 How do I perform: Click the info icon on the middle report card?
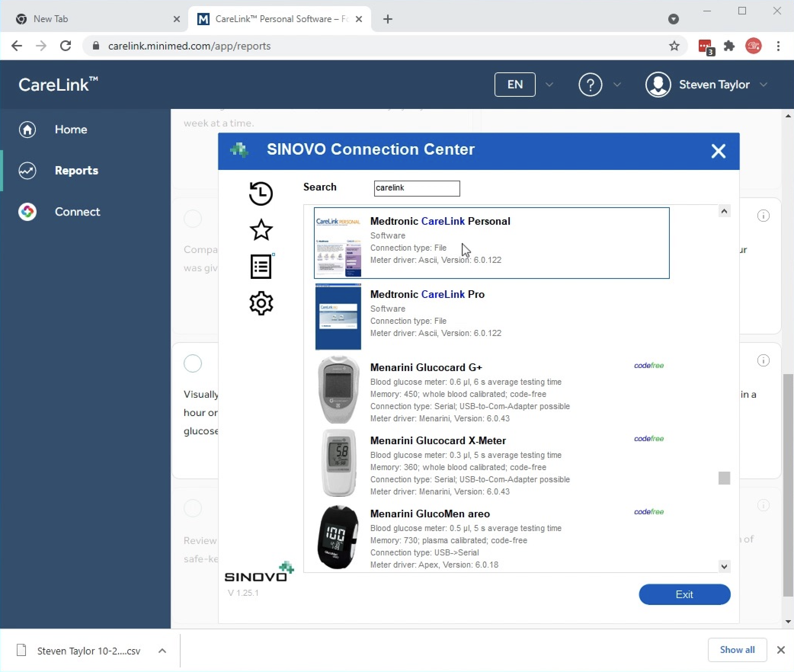click(x=763, y=360)
